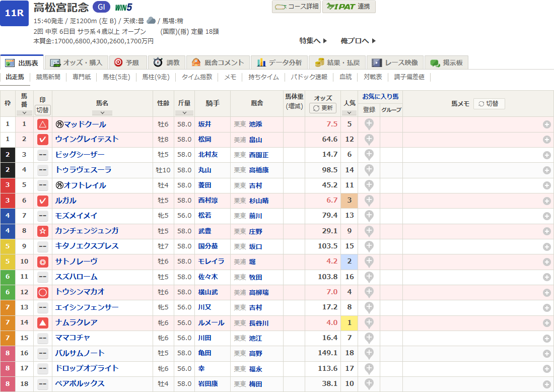Click the star mark icon for カンチェンジュンガ
The height and width of the screenshot is (392, 554).
click(x=43, y=231)
